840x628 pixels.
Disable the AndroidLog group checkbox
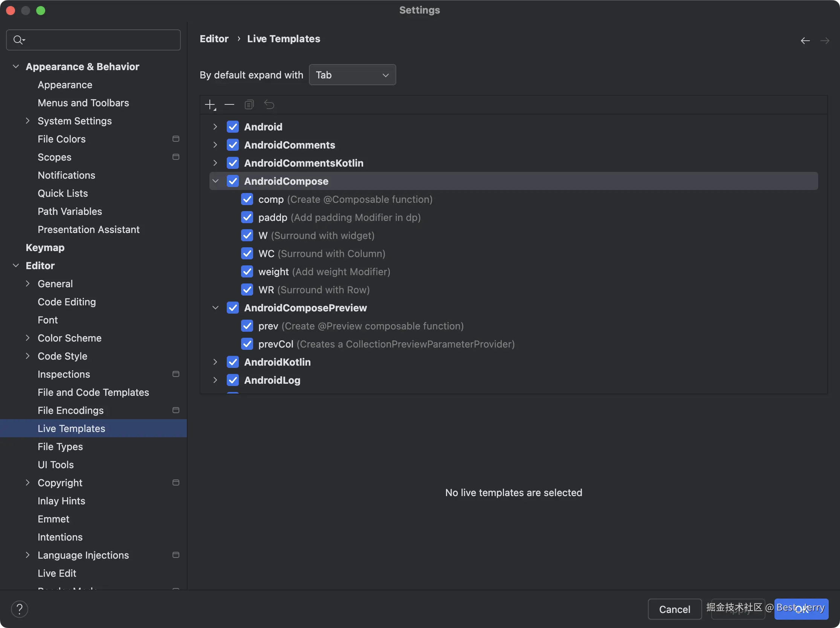pos(233,380)
